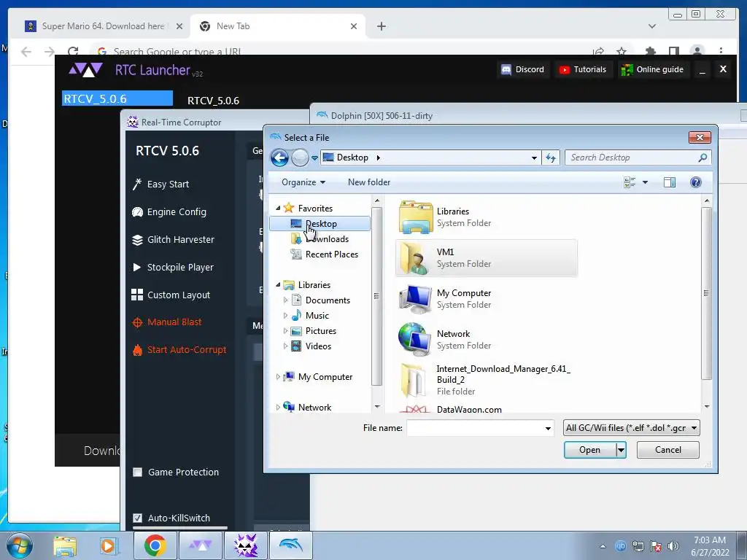
Task: Expand the Music library node
Action: 285,315
